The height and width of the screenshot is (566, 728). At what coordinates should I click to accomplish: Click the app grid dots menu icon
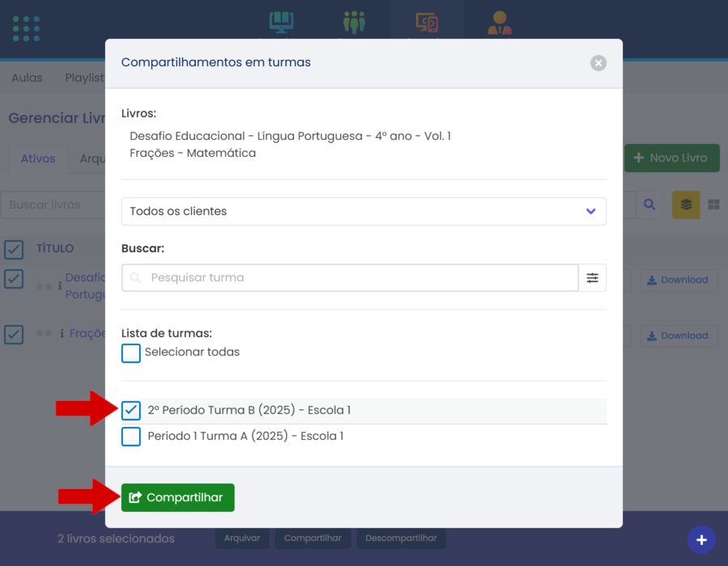coord(26,28)
